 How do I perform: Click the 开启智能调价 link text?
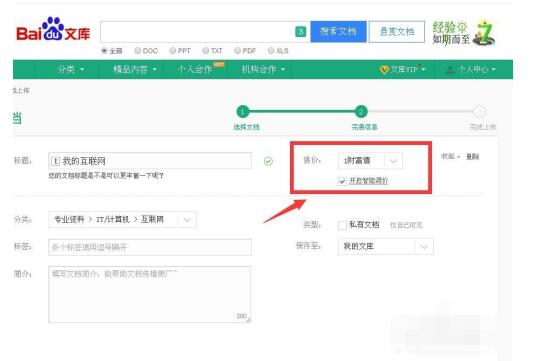coord(368,181)
